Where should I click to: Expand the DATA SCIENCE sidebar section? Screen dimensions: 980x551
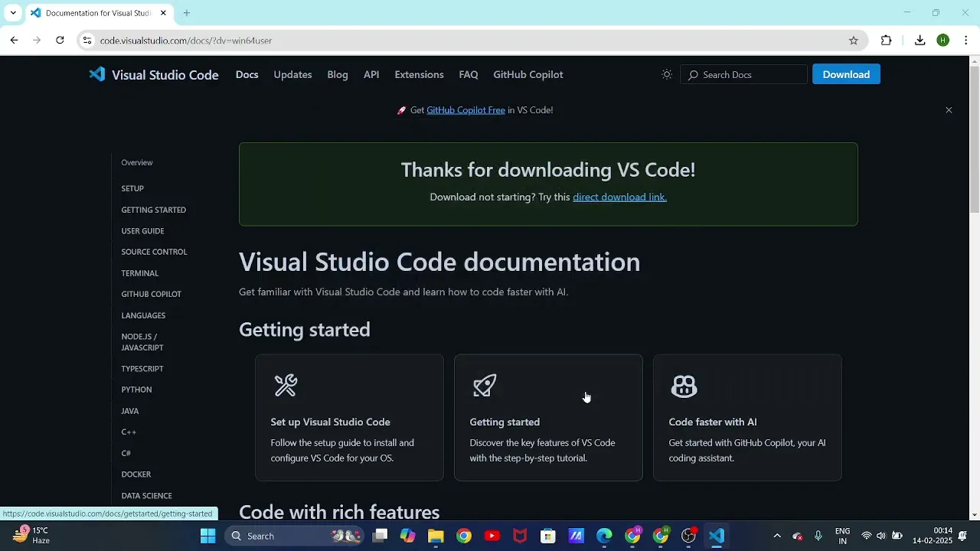pos(146,496)
